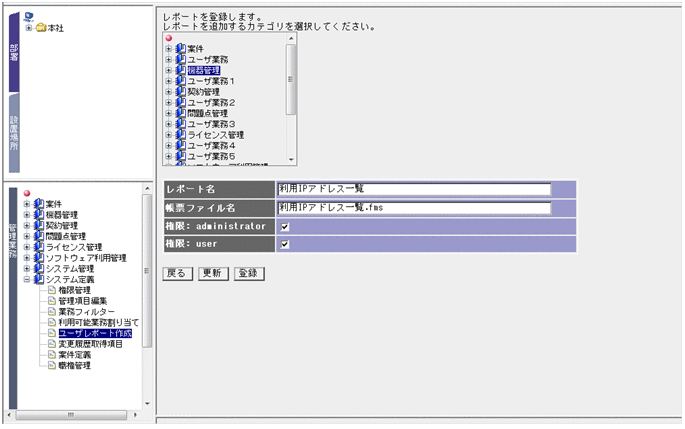Click the page icon beside 権限管理
Viewport: 685px width, 429px height.
coord(52,290)
